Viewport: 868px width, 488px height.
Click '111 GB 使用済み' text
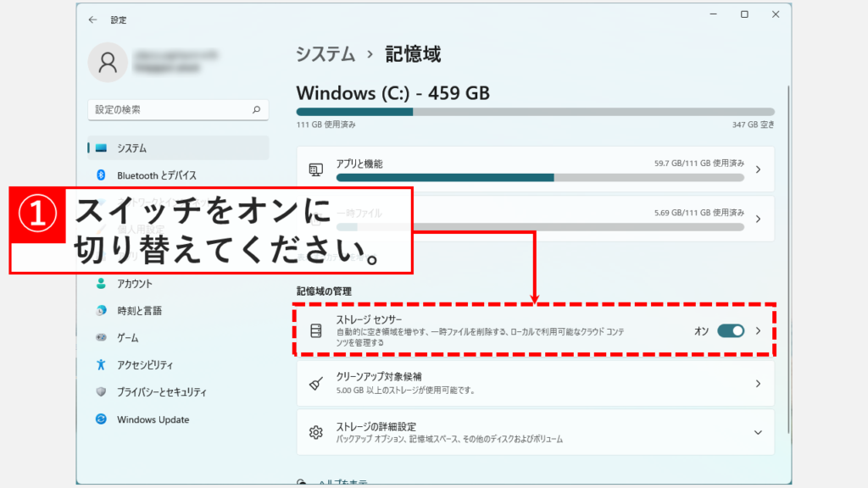click(x=326, y=125)
